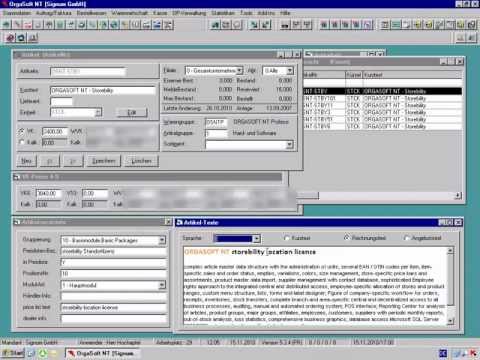Expand the Modulart dropdown

tap(162, 285)
